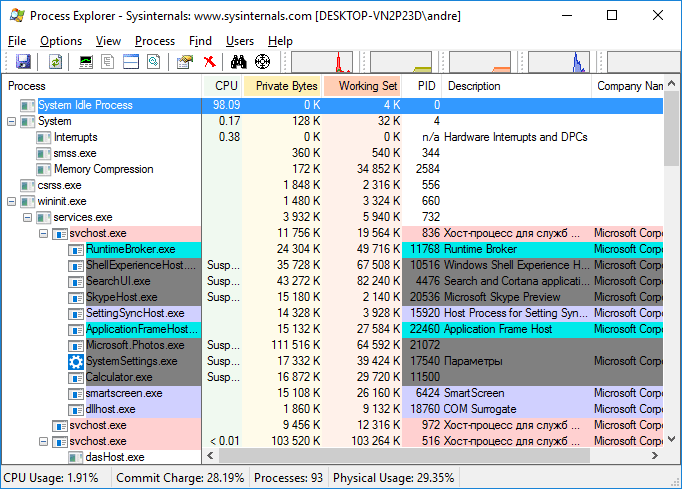Open Properties toolbar icon
682x489 pixels.
(x=185, y=61)
